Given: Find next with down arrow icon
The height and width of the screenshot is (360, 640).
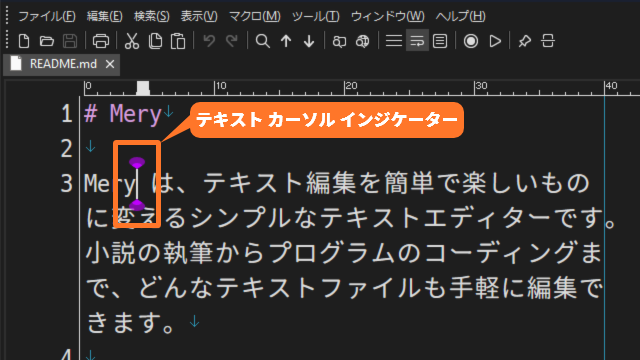Looking at the screenshot, I should [309, 41].
